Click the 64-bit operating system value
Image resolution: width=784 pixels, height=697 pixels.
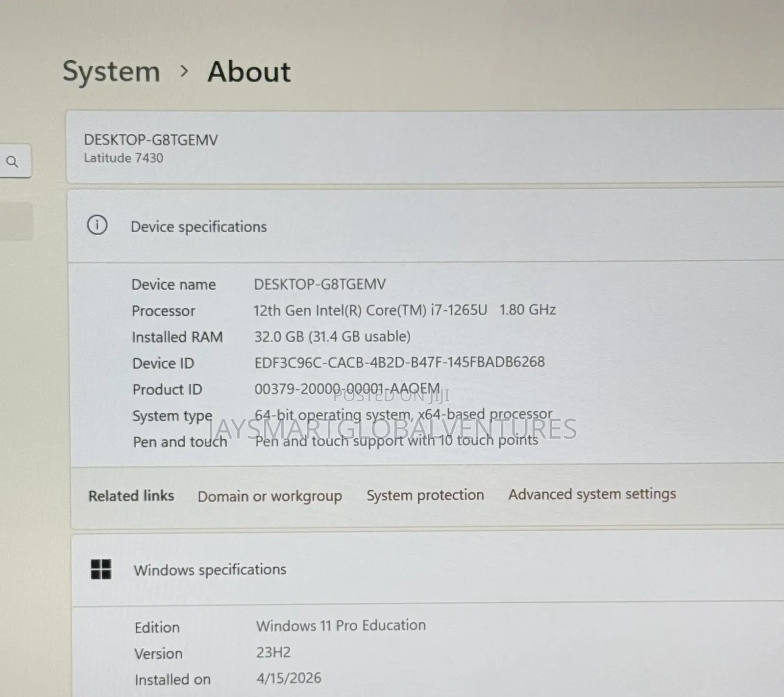[x=403, y=415]
